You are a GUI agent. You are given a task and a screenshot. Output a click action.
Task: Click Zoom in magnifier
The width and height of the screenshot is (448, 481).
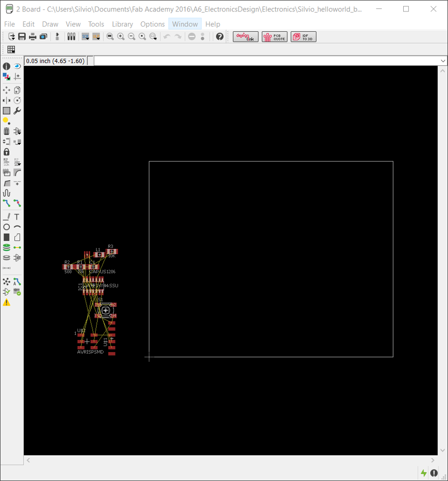(x=121, y=37)
